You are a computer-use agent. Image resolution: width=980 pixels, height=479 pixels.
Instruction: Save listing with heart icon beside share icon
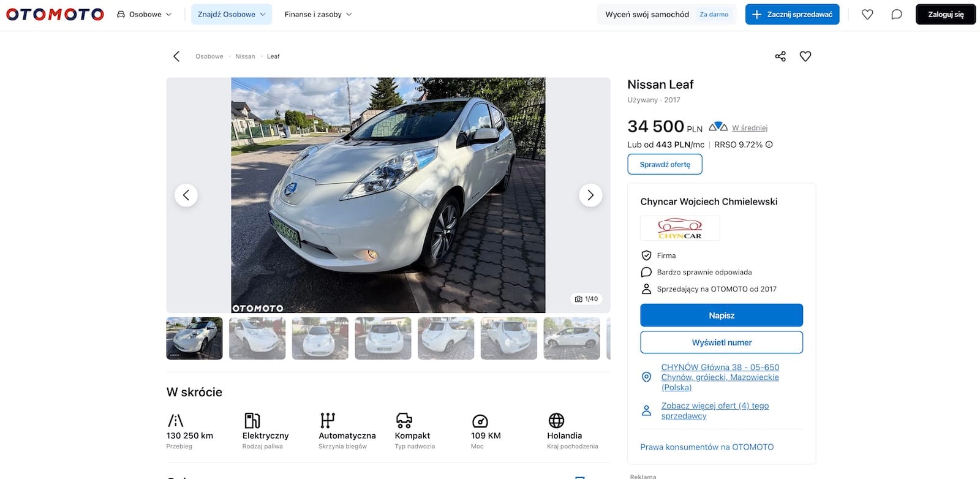(x=805, y=56)
